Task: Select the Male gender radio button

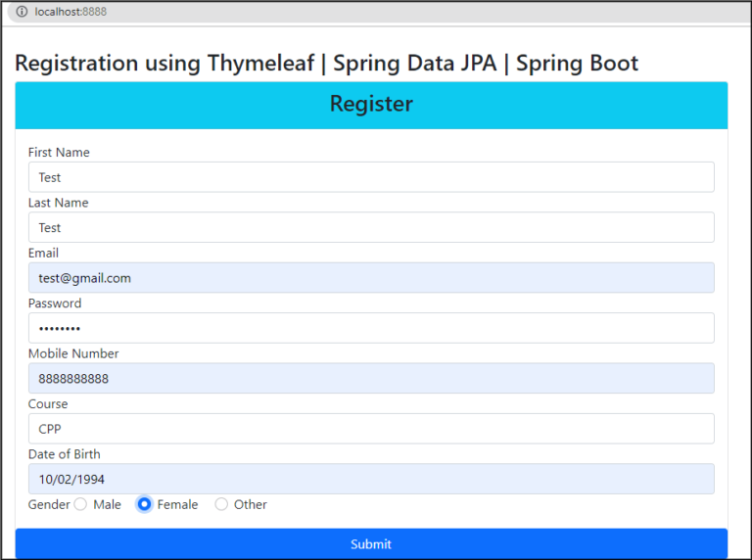Action: click(80, 504)
